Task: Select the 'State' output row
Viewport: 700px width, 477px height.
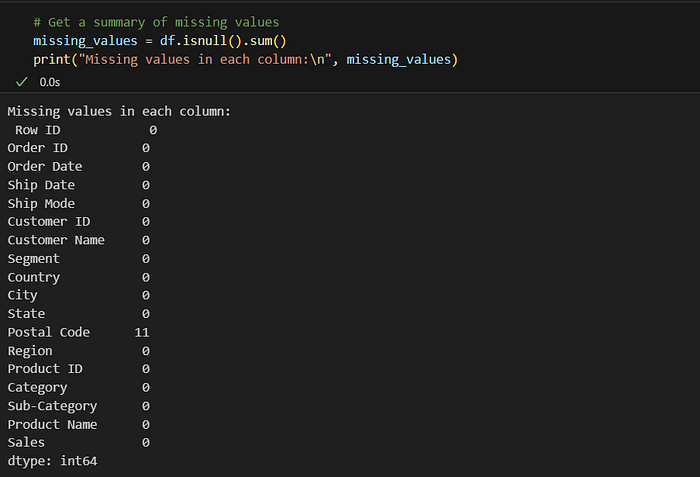Action: tap(79, 314)
